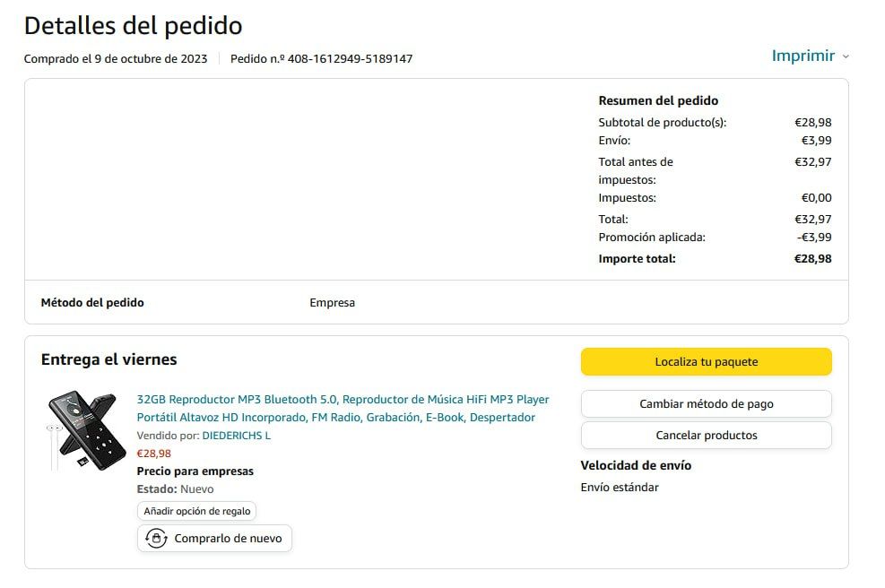Expand the chevron next to Imprimir
This screenshot has height=588, width=885.
coord(846,56)
